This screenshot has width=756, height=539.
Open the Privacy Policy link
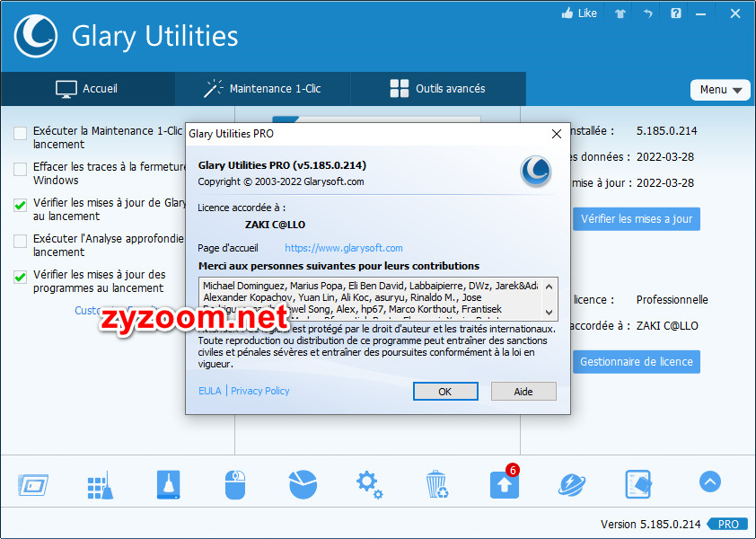[259, 391]
